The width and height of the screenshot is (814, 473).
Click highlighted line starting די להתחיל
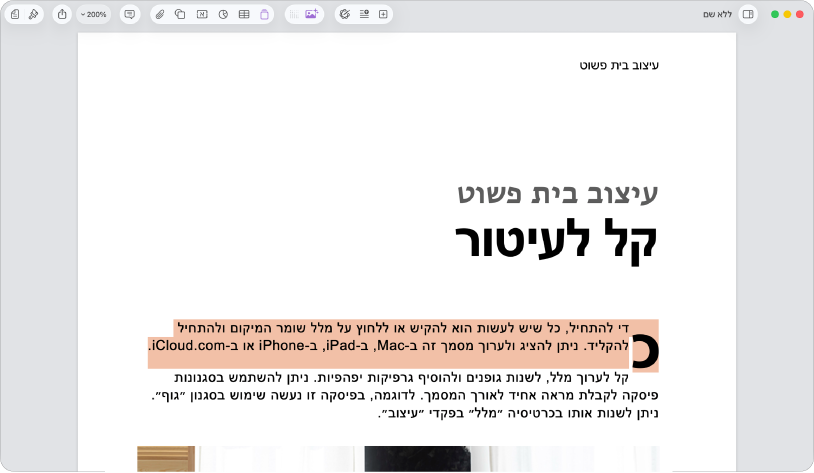tap(403, 328)
